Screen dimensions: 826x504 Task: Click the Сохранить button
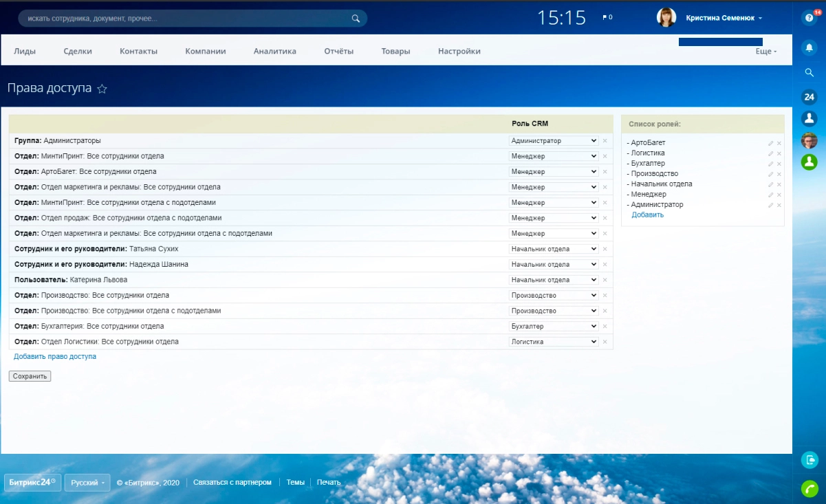30,376
